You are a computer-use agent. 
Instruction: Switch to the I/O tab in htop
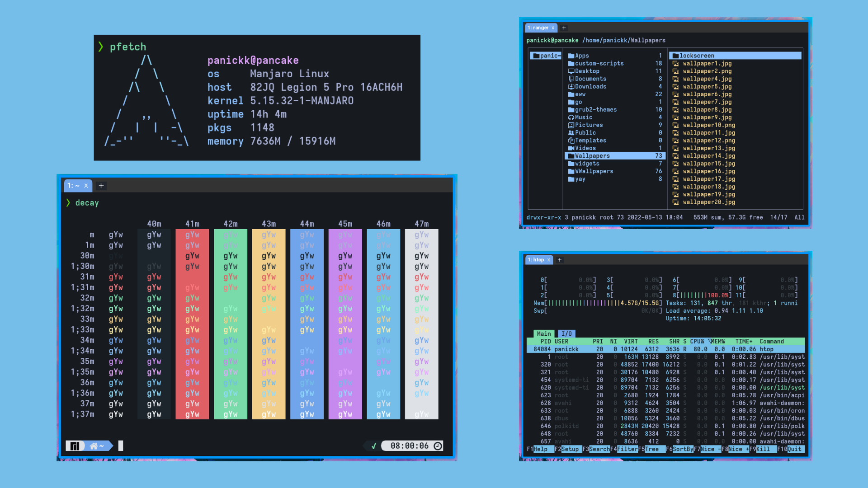(x=566, y=333)
